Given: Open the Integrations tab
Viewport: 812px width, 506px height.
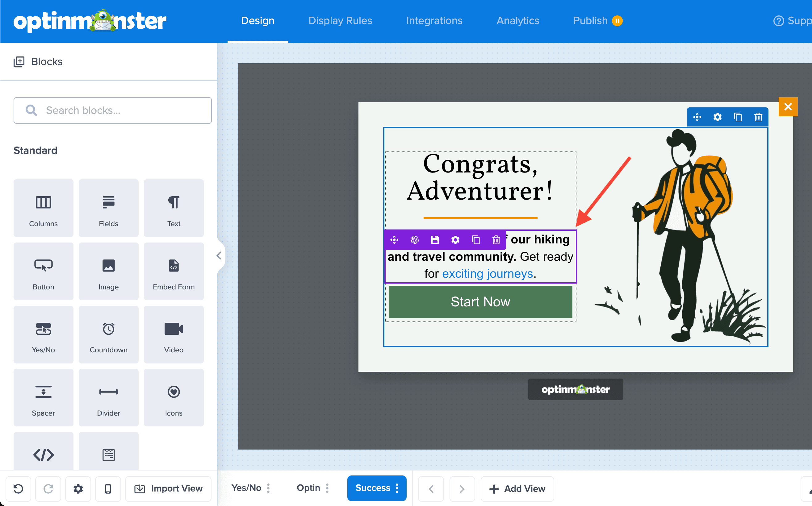Looking at the screenshot, I should pos(434,21).
